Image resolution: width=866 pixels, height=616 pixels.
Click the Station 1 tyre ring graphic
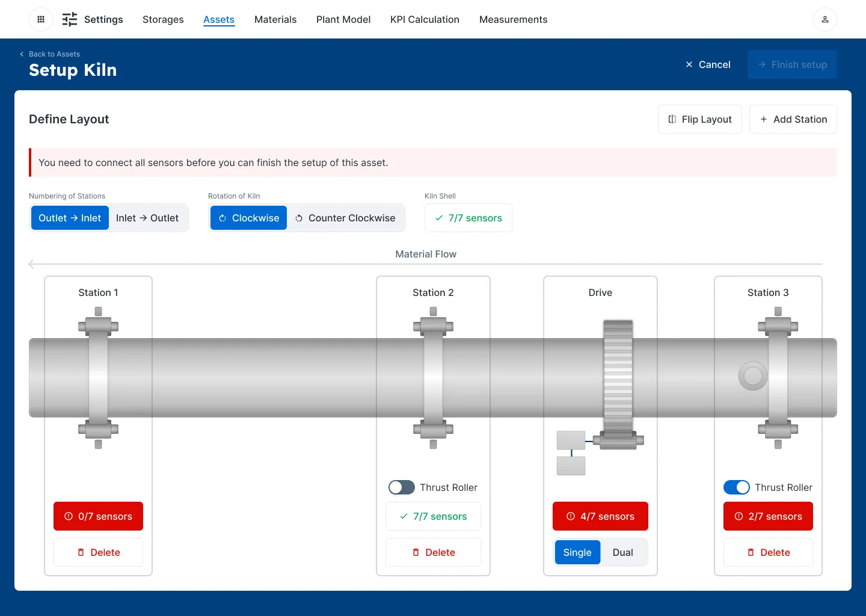point(98,378)
